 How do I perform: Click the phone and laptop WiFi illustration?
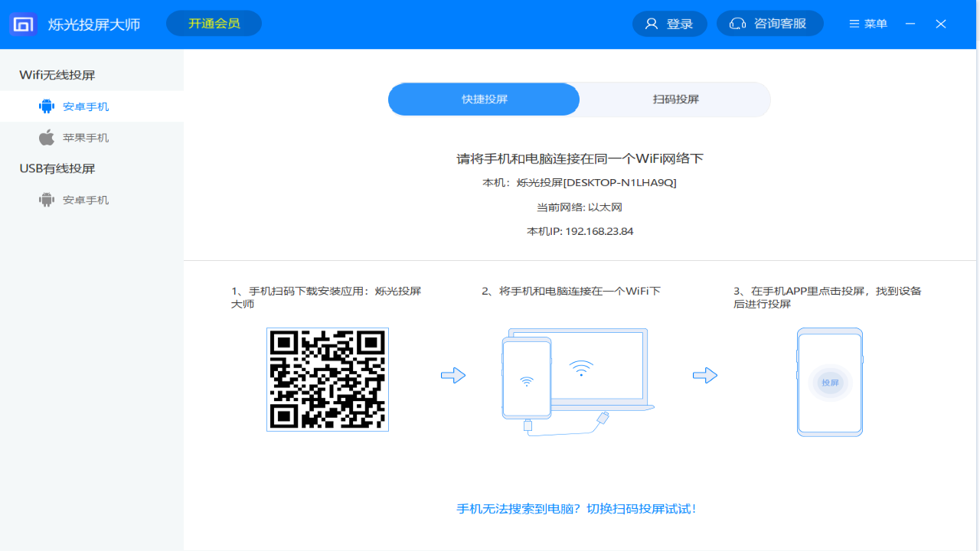coord(578,381)
